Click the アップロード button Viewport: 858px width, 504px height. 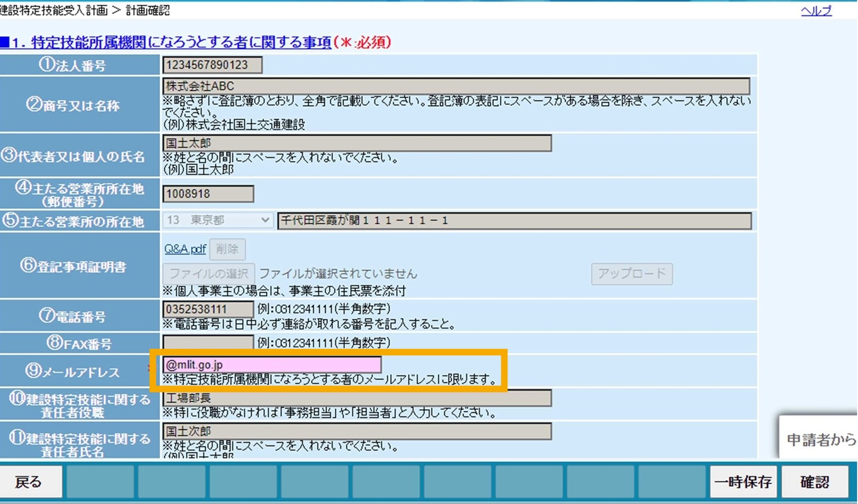tap(632, 274)
